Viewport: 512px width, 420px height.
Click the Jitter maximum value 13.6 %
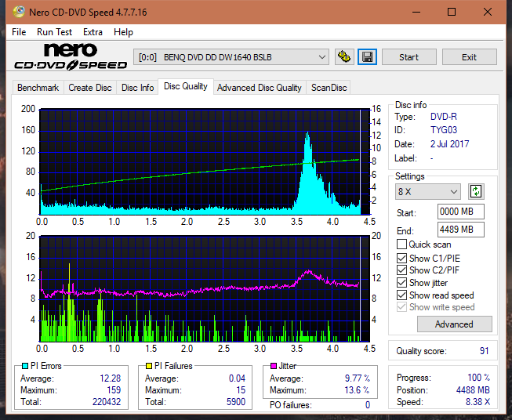(357, 390)
